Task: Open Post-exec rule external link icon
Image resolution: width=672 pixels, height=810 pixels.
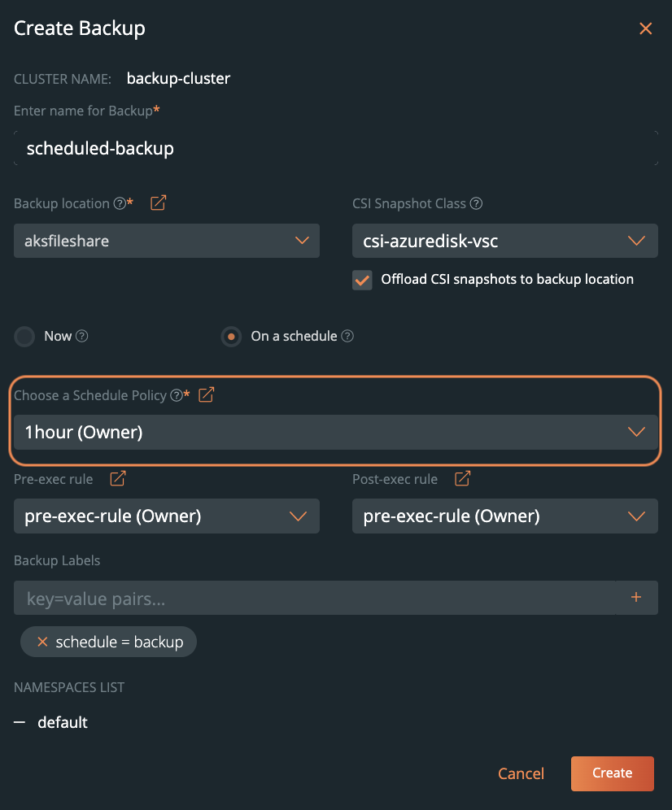Action: [x=462, y=479]
